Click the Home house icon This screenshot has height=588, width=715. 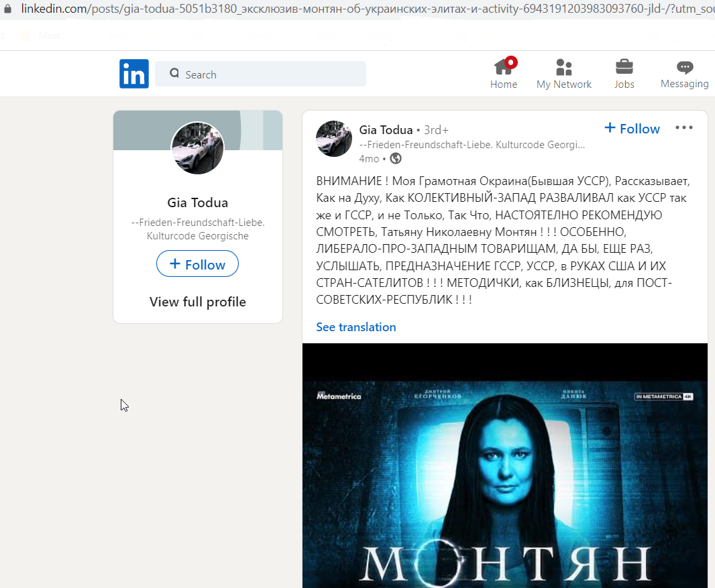[504, 67]
